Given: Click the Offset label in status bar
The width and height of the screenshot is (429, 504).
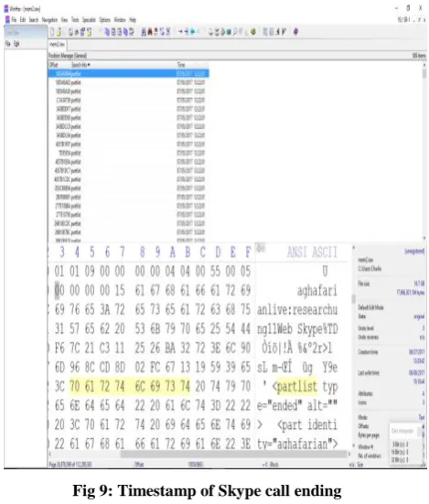Looking at the screenshot, I should click(x=139, y=465).
